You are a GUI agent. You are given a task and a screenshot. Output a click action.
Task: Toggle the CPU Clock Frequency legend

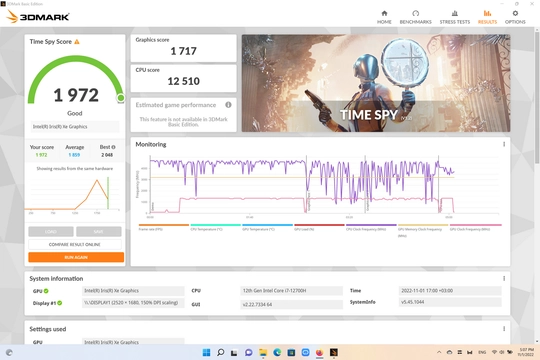click(x=371, y=227)
